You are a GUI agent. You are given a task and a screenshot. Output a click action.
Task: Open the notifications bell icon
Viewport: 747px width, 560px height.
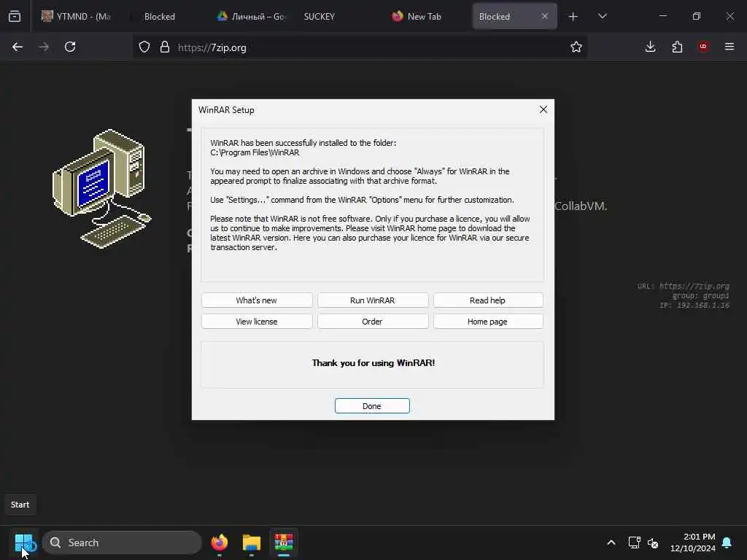pos(727,542)
